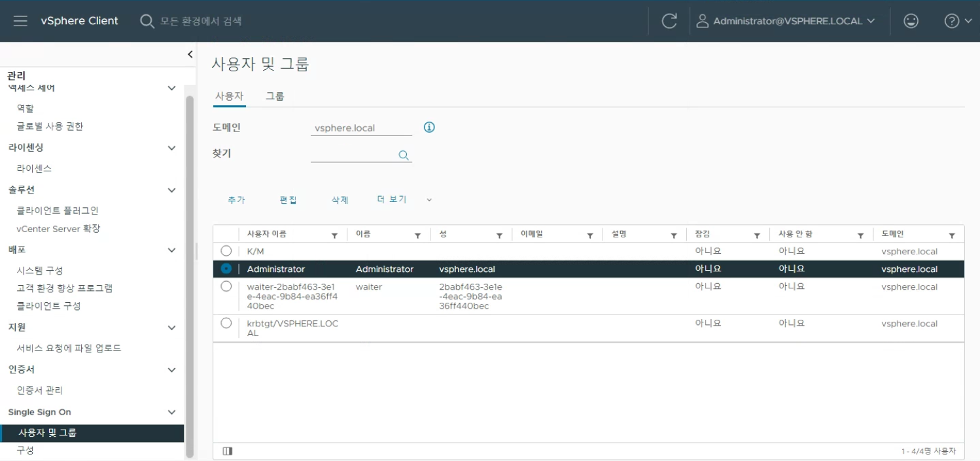Open the smiley feedback icon
Screen dimensions: 980x461
[911, 21]
